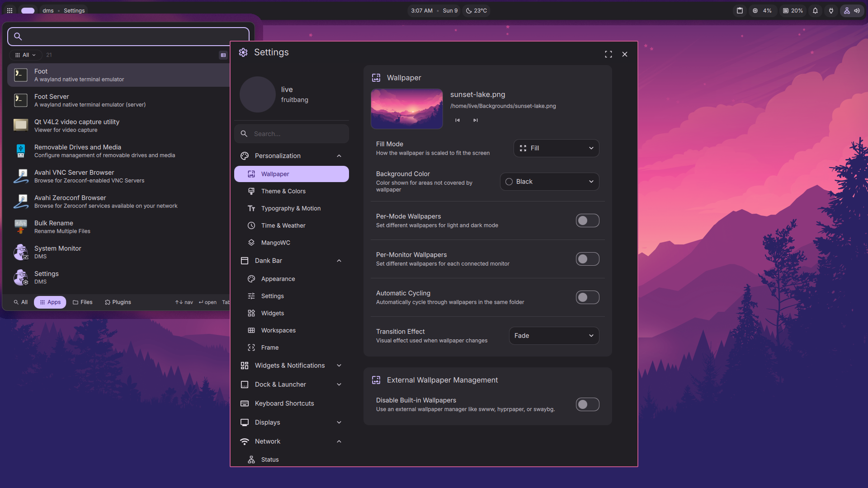Image resolution: width=868 pixels, height=488 pixels.
Task: Click the user profile avatar circle
Action: coord(258,94)
